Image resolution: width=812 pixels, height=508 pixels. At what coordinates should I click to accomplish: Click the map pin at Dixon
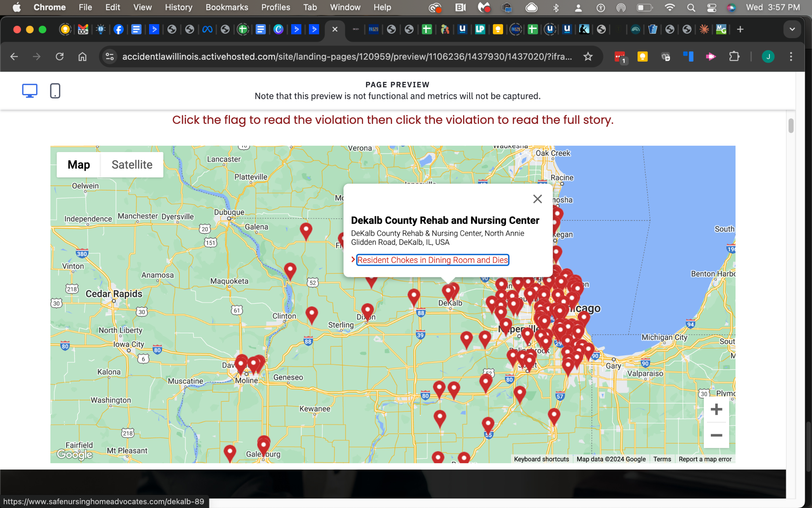tap(368, 312)
